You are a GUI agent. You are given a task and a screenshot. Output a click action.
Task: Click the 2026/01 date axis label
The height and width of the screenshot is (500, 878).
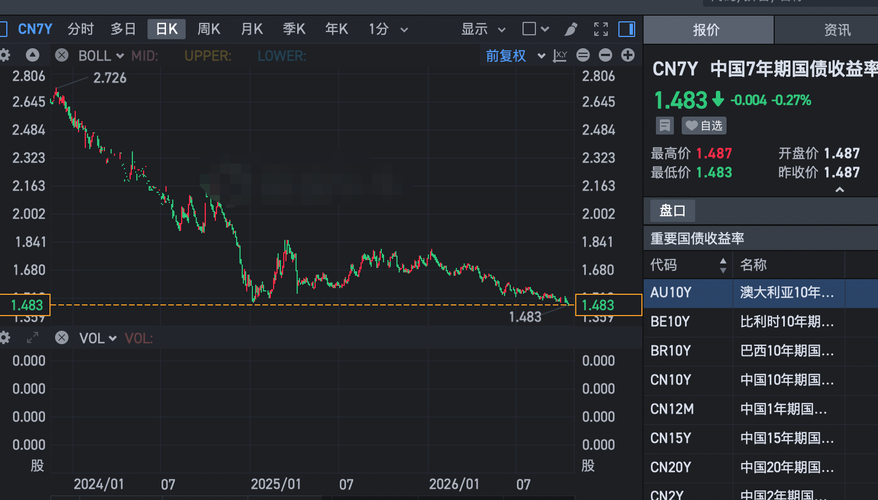(x=454, y=484)
